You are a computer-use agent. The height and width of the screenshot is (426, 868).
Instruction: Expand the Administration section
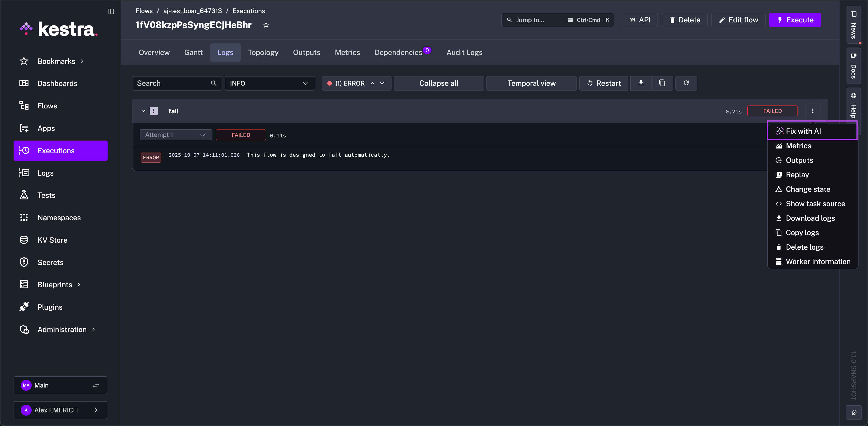coord(62,330)
